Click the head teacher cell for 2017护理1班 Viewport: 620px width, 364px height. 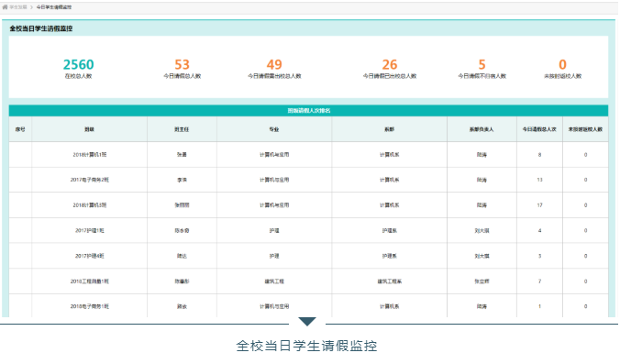tap(182, 230)
